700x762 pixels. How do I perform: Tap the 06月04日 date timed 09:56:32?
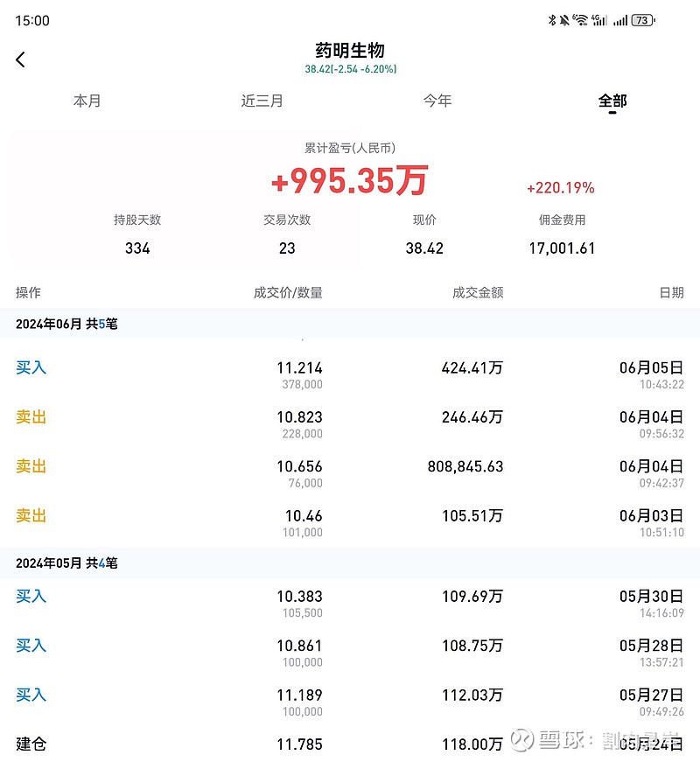click(651, 417)
